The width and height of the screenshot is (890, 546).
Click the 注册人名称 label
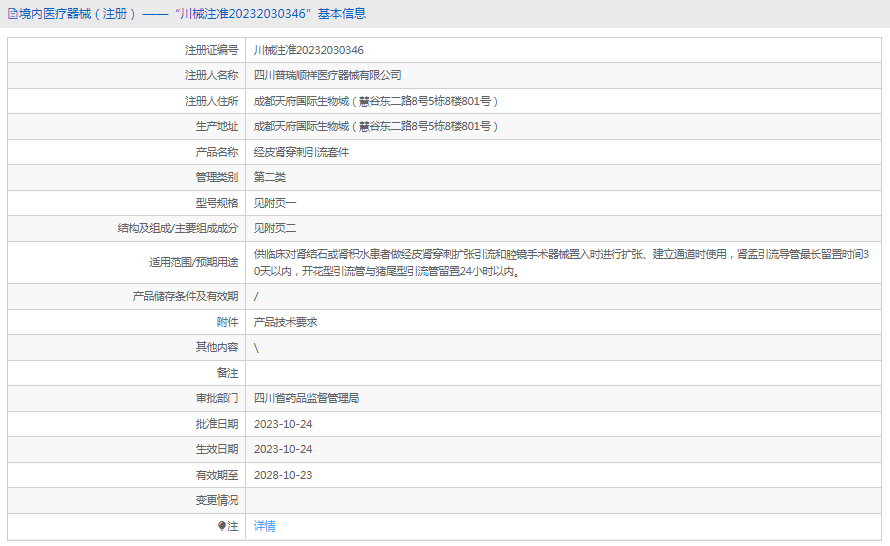[x=212, y=75]
